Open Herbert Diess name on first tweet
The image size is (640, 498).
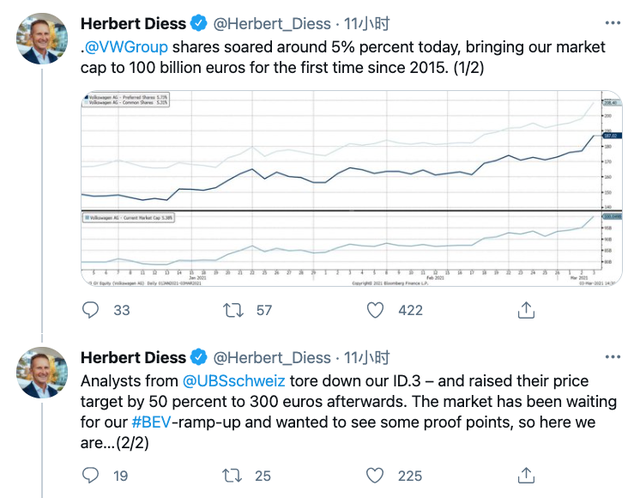(132, 20)
